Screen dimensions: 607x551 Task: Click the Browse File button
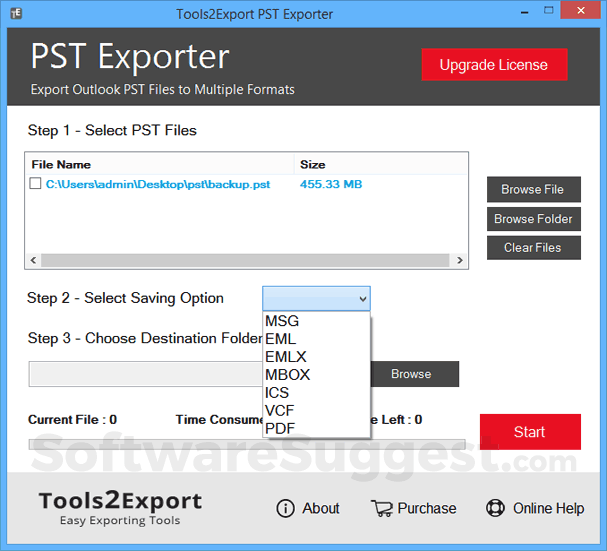[x=534, y=189]
